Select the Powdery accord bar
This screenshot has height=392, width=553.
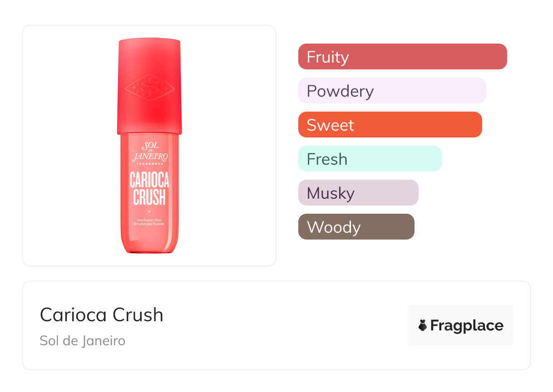(392, 91)
